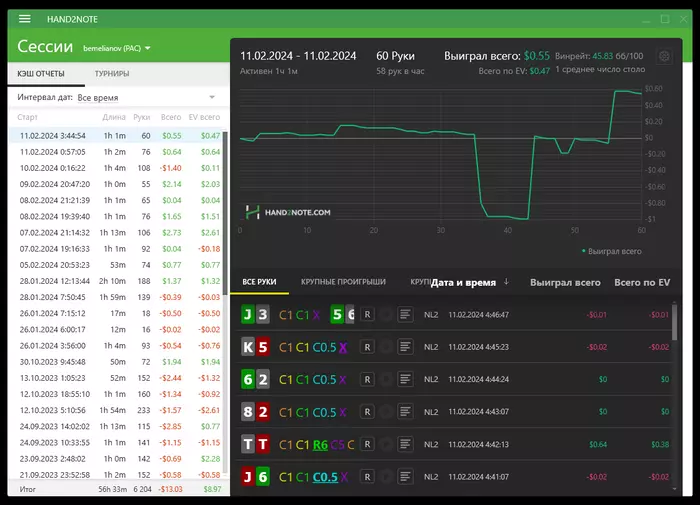Image resolution: width=700 pixels, height=505 pixels.
Task: Select session 09.02.2024 20:47:20
Action: (x=115, y=184)
